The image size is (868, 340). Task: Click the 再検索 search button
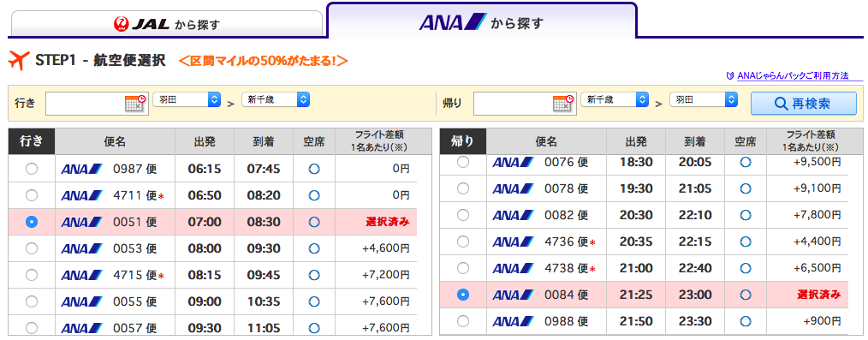(803, 103)
